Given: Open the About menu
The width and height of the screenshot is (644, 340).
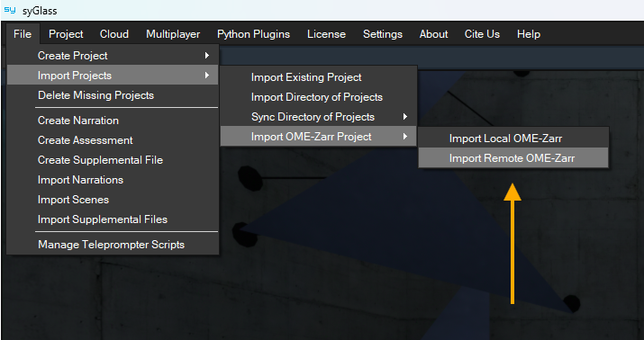Looking at the screenshot, I should pos(433,34).
